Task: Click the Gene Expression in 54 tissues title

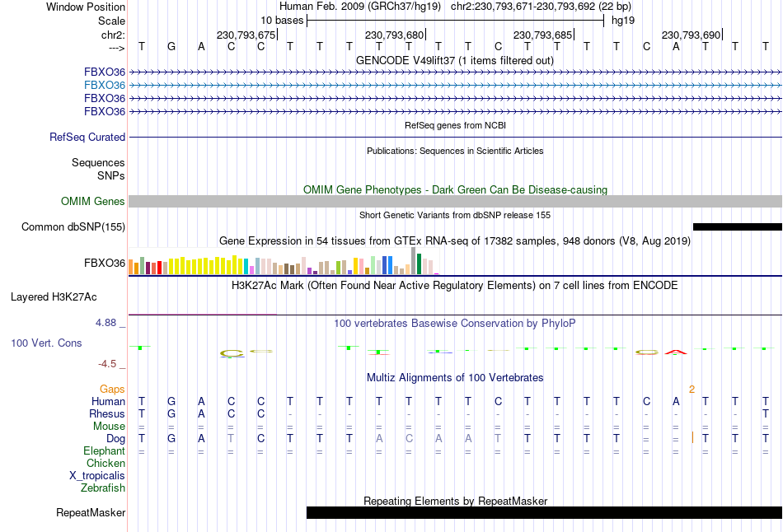Action: 455,241
